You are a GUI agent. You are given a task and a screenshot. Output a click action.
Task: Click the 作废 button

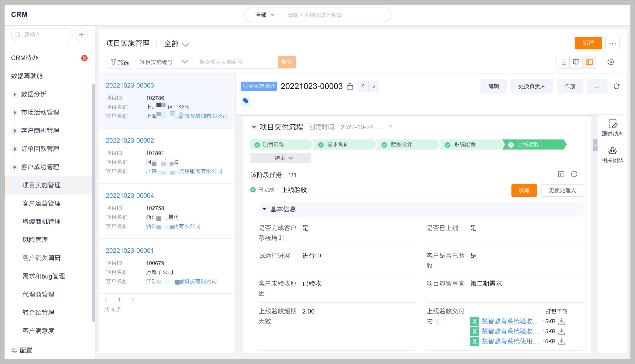tap(570, 86)
